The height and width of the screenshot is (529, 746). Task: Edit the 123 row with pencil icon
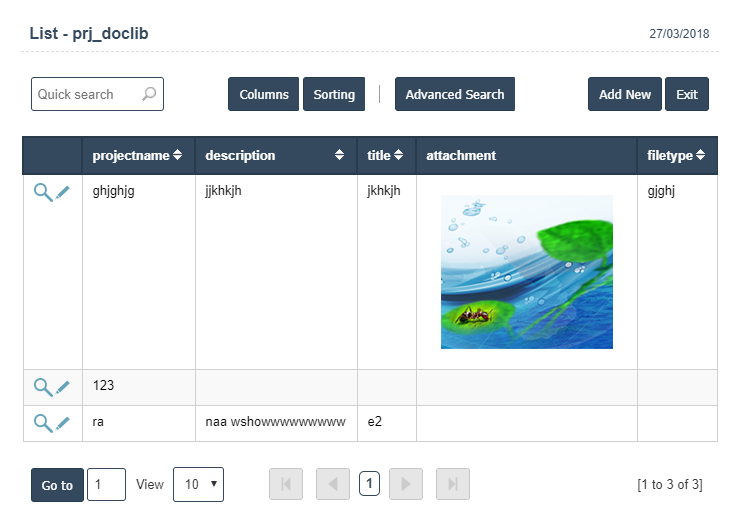pyautogui.click(x=63, y=387)
